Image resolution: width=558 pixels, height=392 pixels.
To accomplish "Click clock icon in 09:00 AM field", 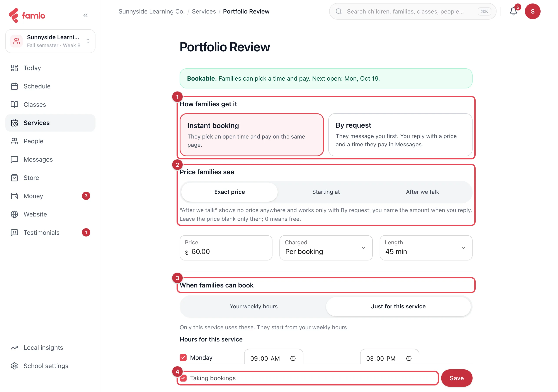I will tap(293, 358).
